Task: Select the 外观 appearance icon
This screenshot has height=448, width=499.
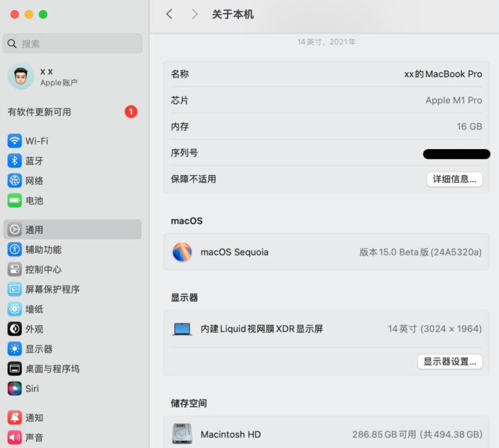Action: [14, 329]
